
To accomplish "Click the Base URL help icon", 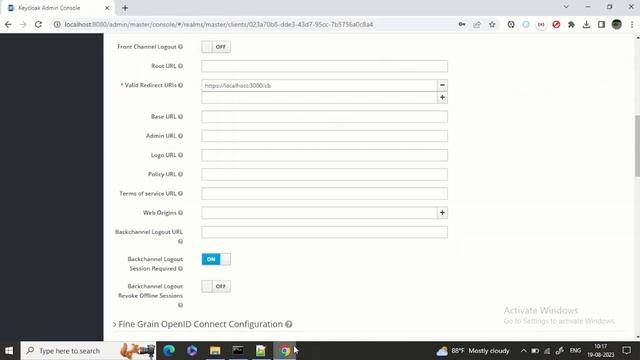I will 180,117.
